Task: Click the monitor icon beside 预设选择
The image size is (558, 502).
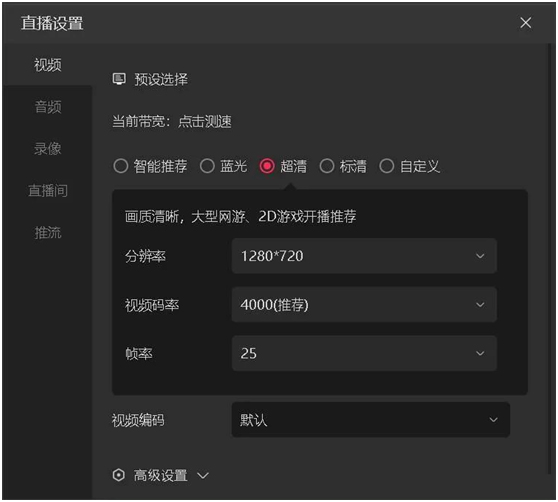Action: (x=119, y=79)
